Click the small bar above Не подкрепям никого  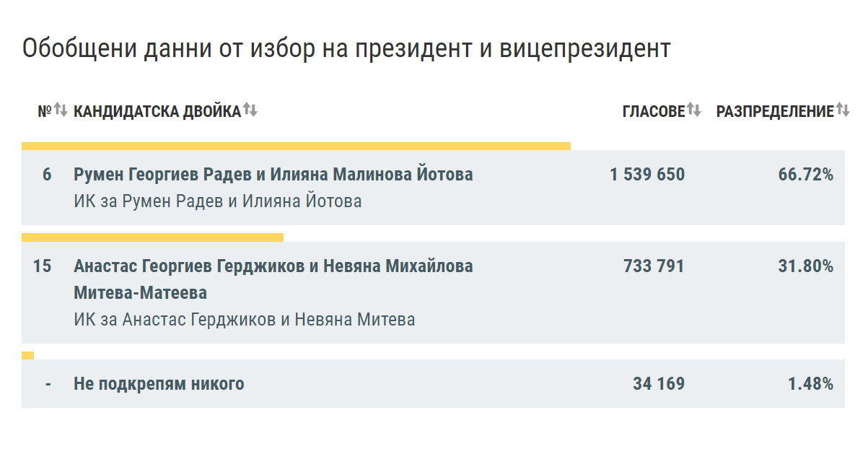click(29, 355)
